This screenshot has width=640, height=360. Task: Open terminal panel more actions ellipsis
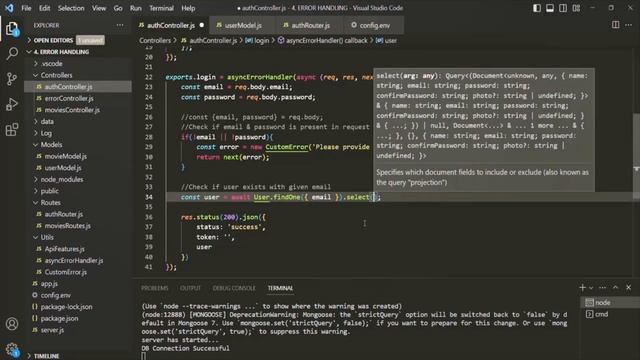pos(602,288)
